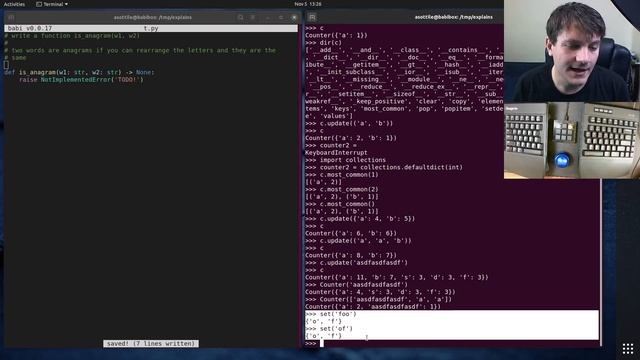The height and width of the screenshot is (360, 640).
Task: Click the "c.update('asdfasdfasdf')" line
Action: pos(363,263)
